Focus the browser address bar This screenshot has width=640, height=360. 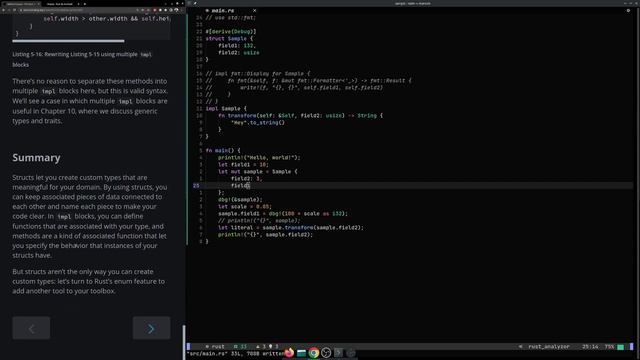coord(78,10)
